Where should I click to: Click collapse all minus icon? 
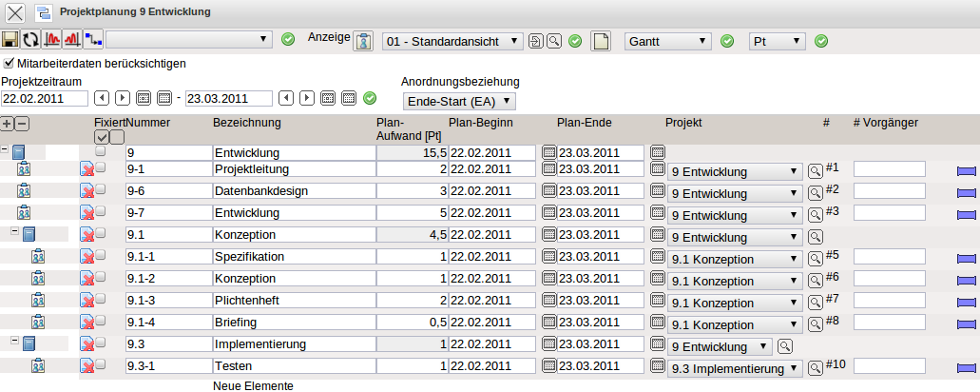[22, 124]
